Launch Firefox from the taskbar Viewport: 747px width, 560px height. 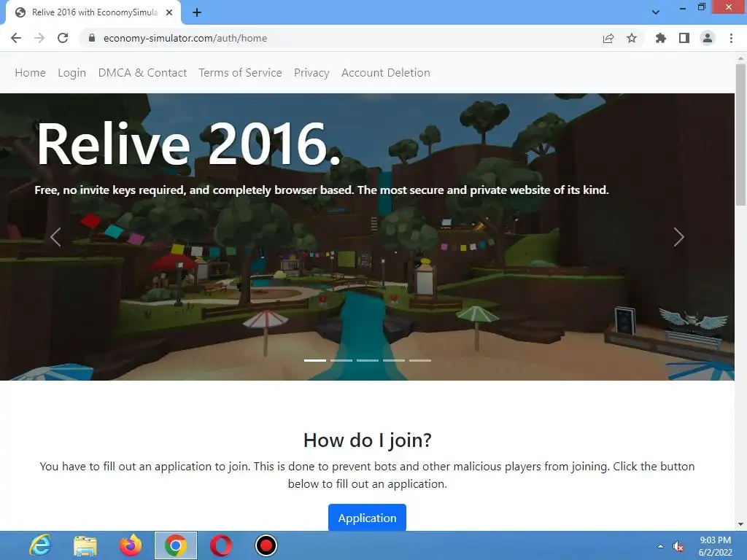coord(131,545)
